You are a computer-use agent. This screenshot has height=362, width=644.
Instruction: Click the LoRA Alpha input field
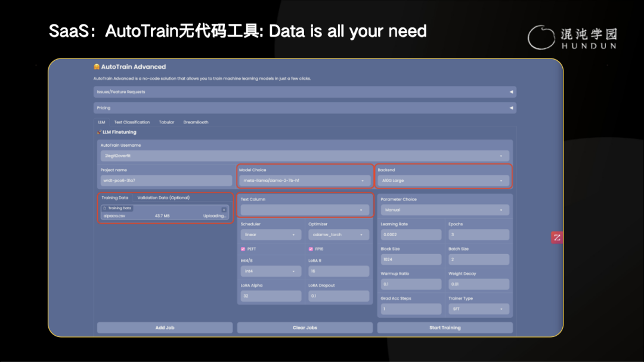270,296
